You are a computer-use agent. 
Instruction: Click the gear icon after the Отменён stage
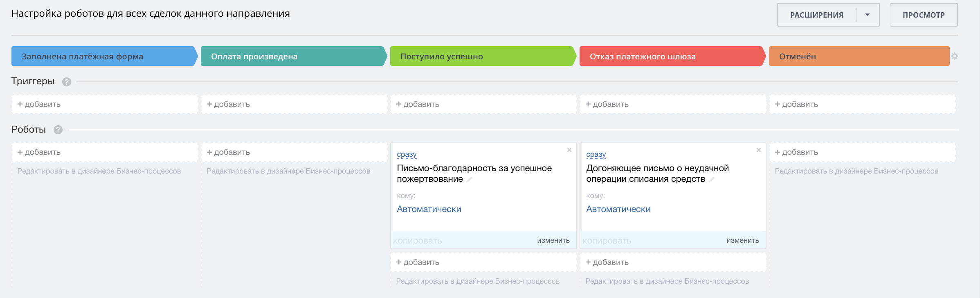click(955, 56)
